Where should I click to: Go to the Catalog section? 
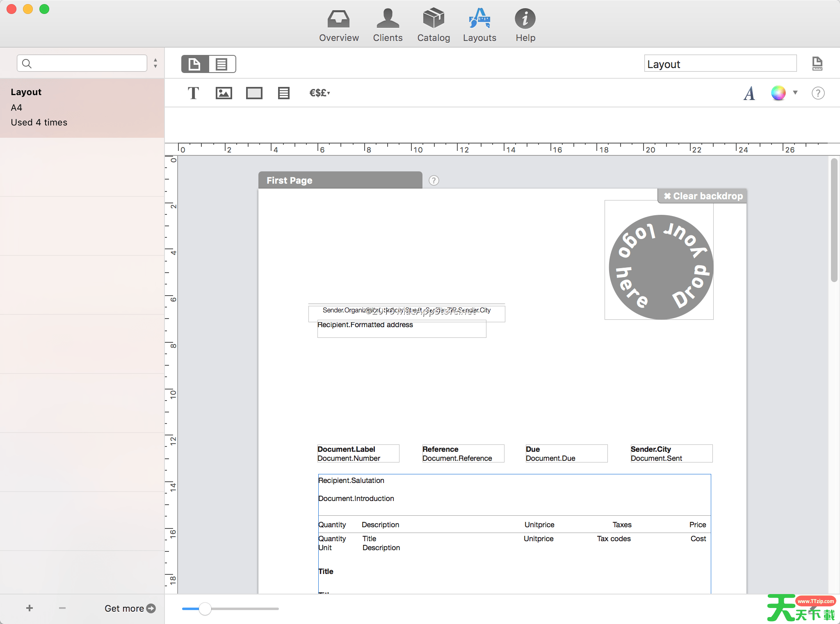click(x=434, y=25)
